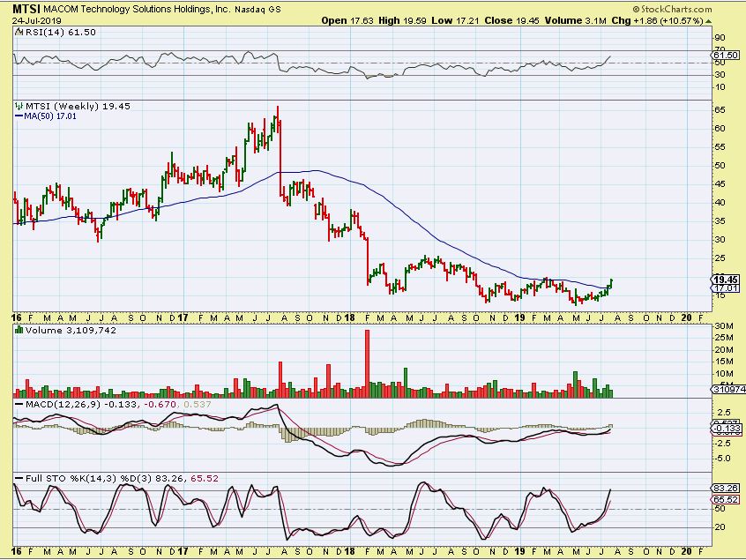The width and height of the screenshot is (746, 560).
Task: Click the Low 17.21 value in the header
Action: [455, 20]
